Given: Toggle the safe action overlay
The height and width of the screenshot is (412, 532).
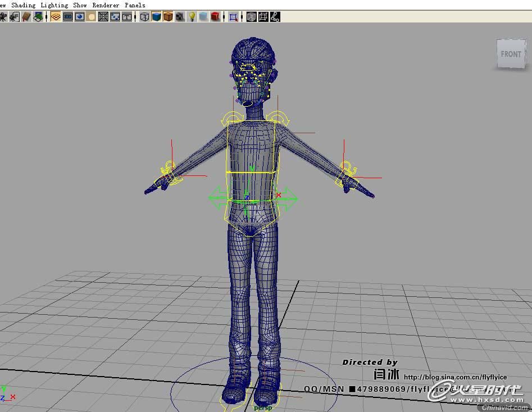Looking at the screenshot, I should click(x=115, y=17).
